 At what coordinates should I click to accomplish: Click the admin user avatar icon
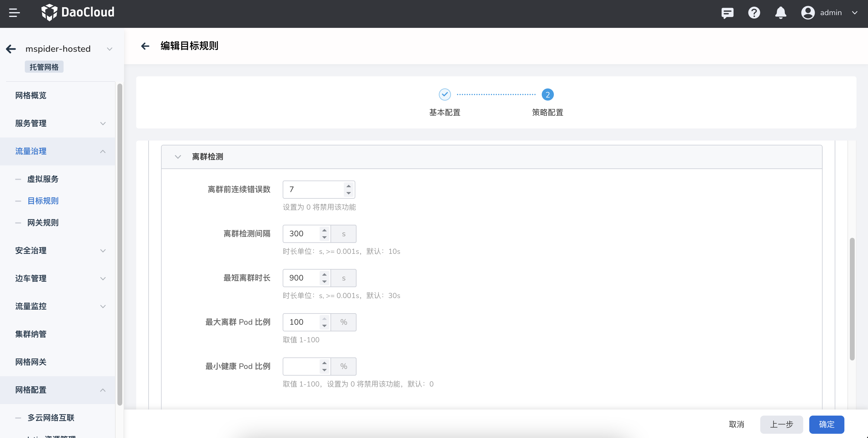pyautogui.click(x=808, y=13)
